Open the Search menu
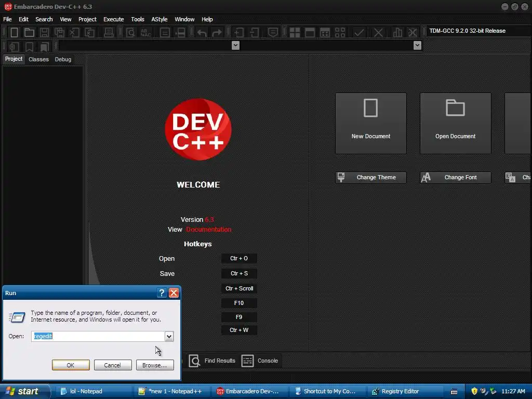This screenshot has height=399, width=532. tap(44, 19)
